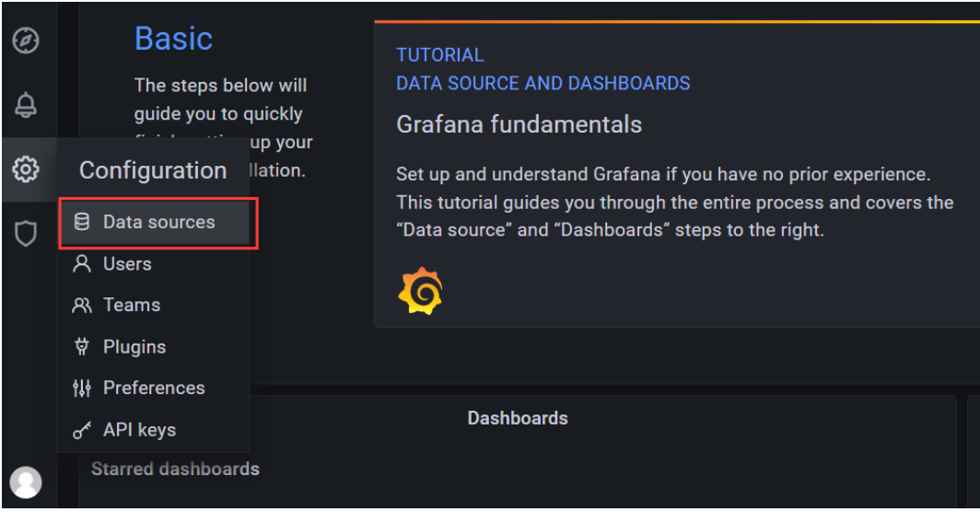
Task: Click the Configuration menu header
Action: click(x=153, y=170)
